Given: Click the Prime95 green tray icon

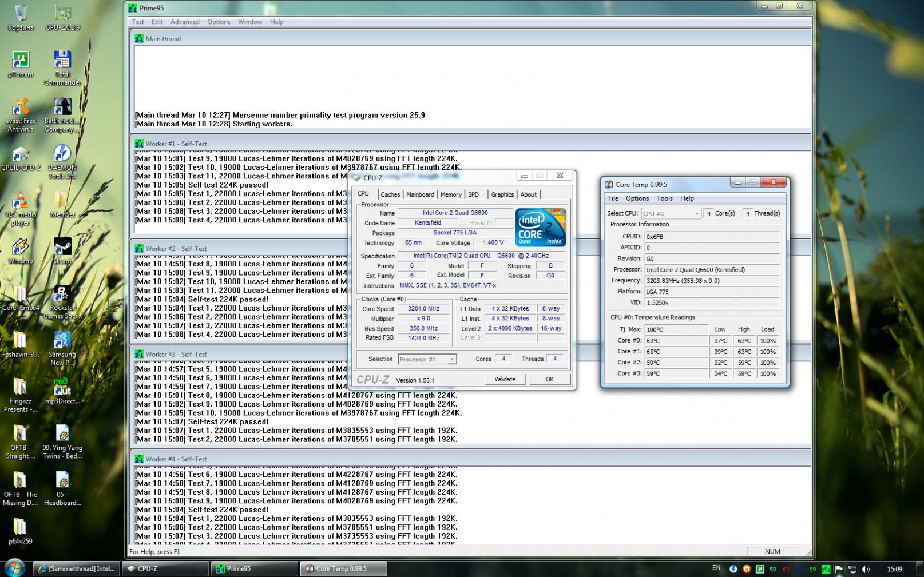Looking at the screenshot, I should click(826, 569).
